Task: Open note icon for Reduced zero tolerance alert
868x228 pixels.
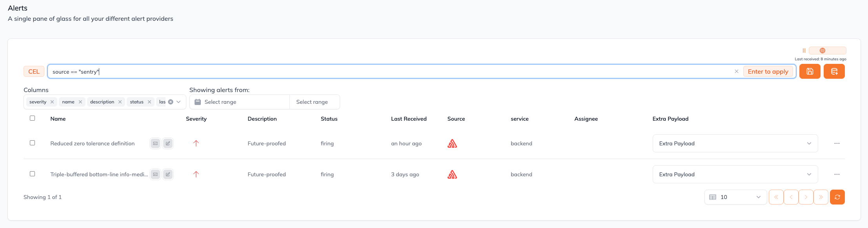Action: [x=155, y=143]
